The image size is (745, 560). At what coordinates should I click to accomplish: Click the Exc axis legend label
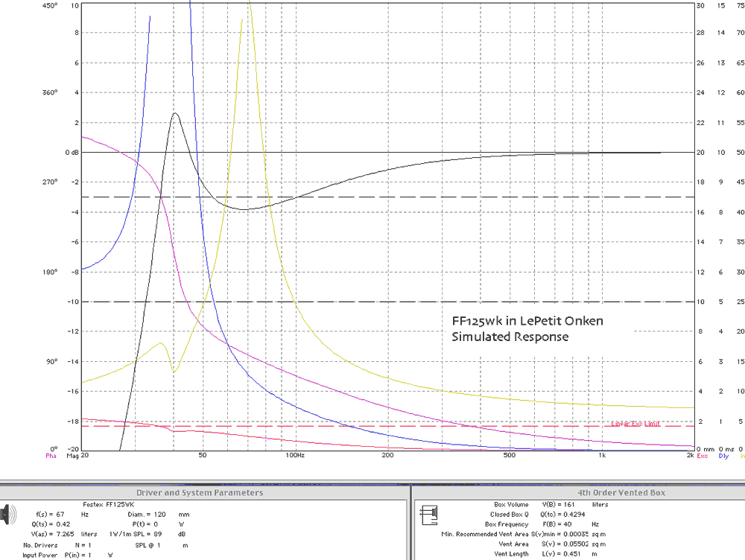tap(702, 456)
